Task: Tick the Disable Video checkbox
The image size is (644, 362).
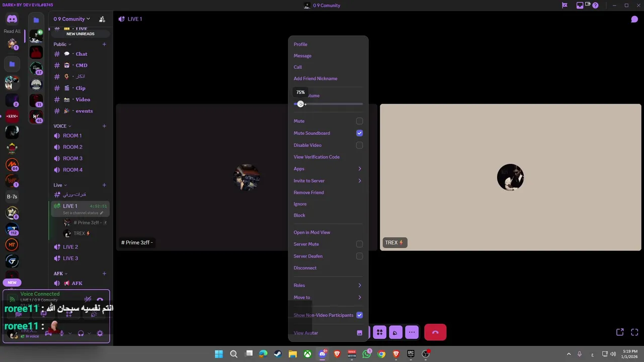Action: tap(359, 145)
